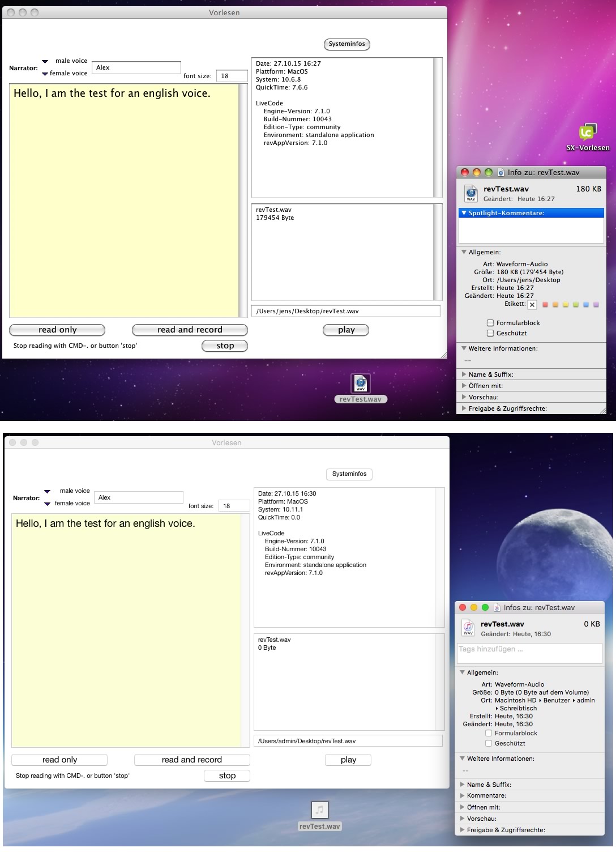Focus the /Users/admin/Desktop/revTest.wav path field
The height and width of the screenshot is (852, 616).
348,741
